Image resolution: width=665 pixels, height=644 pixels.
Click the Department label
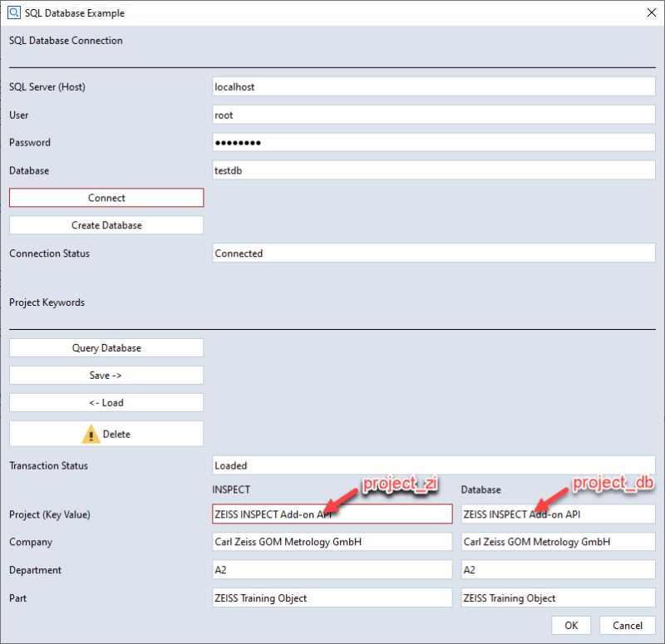[x=35, y=570]
